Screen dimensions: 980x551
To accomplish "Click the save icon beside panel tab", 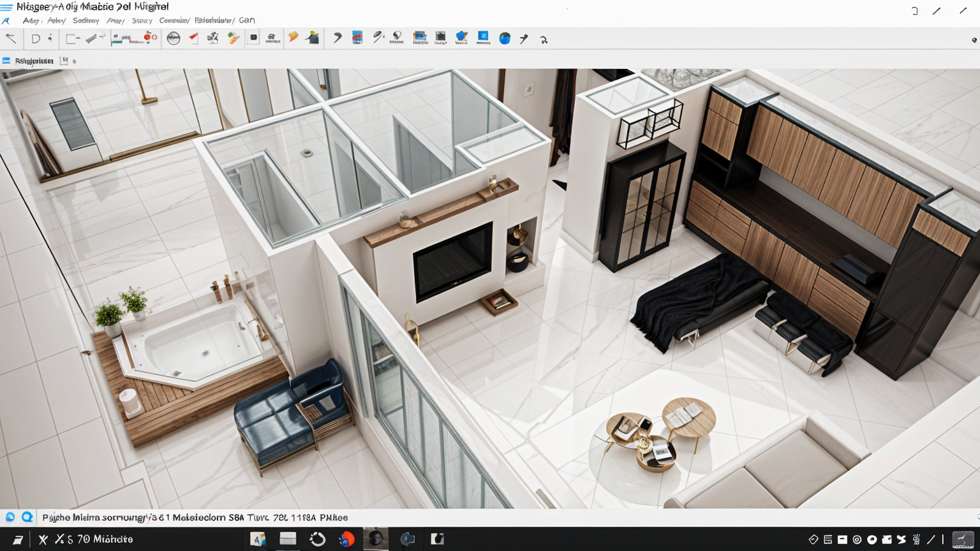I will (x=64, y=61).
